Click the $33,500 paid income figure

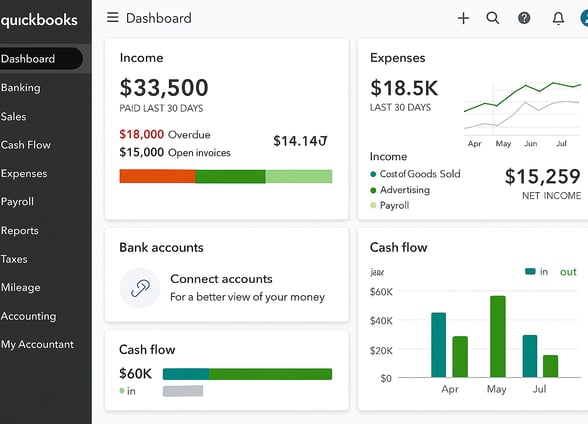tap(164, 87)
